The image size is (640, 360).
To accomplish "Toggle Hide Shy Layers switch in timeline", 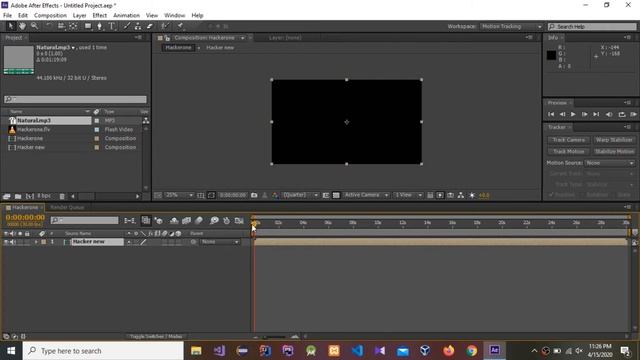I will point(174,221).
